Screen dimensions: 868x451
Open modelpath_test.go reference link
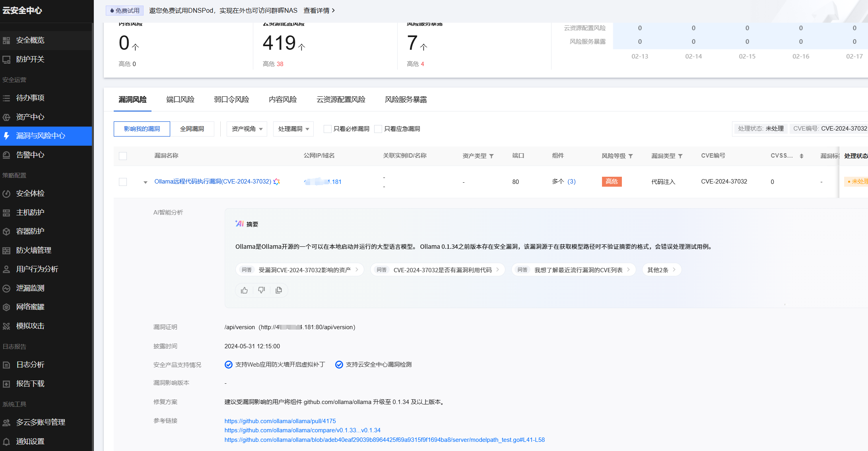tap(384, 440)
